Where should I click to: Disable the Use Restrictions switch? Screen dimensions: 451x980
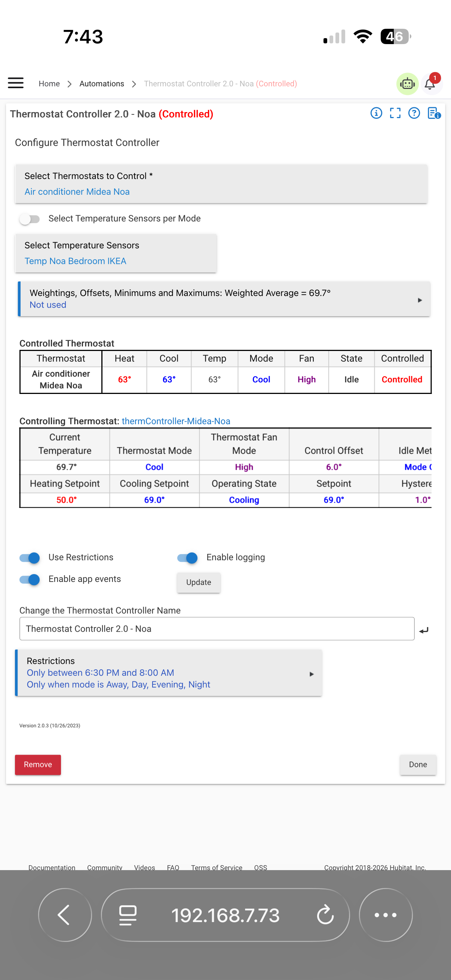30,558
